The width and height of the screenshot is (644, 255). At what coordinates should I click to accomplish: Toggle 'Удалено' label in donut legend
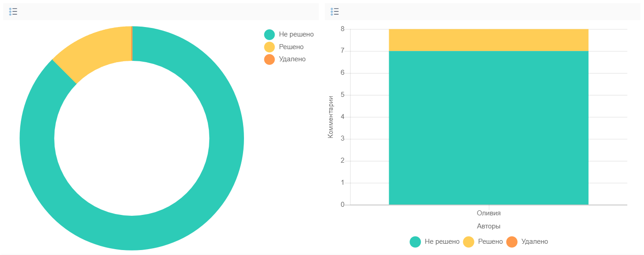pyautogui.click(x=292, y=59)
